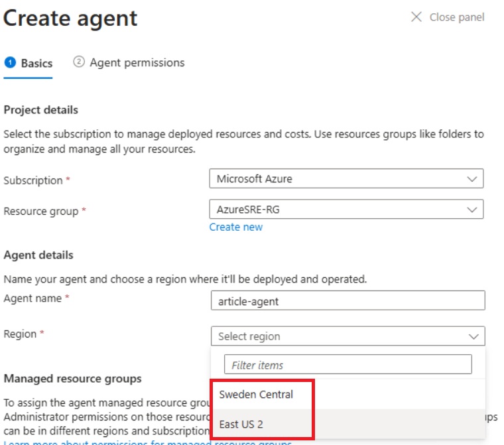The width and height of the screenshot is (504, 445).
Task: Click the Region field label
Action: (20, 334)
